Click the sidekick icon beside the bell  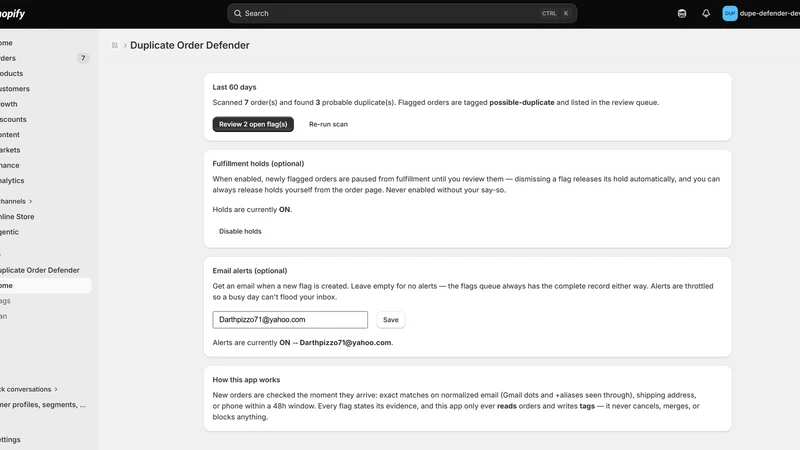pyautogui.click(x=682, y=13)
